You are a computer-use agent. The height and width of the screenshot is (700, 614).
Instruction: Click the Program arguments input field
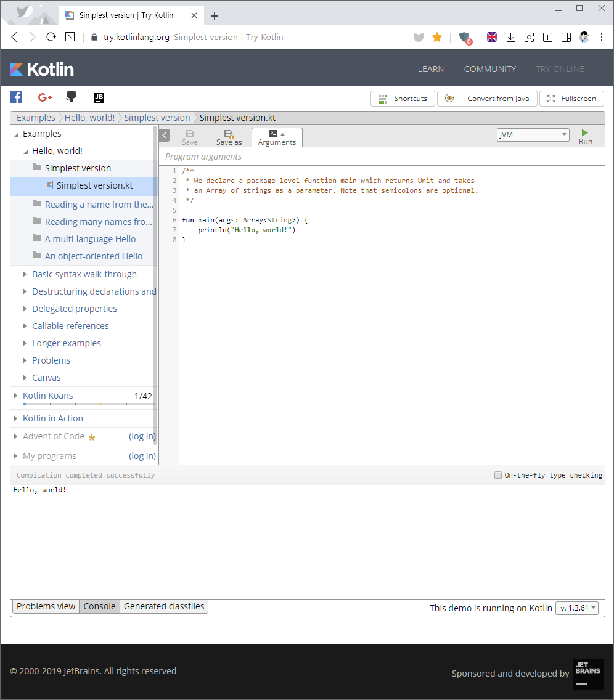tap(382, 157)
